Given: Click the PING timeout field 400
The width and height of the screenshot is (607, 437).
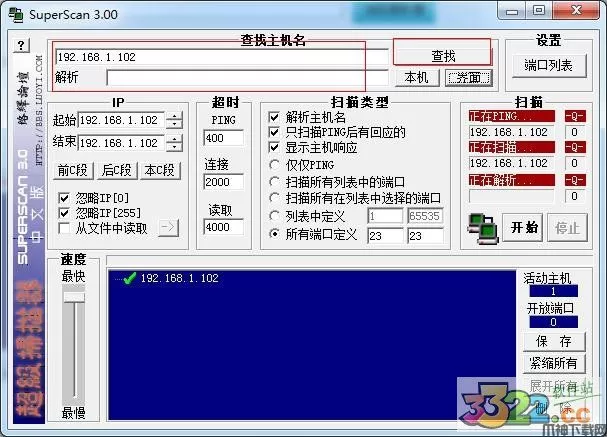Looking at the screenshot, I should tap(223, 138).
